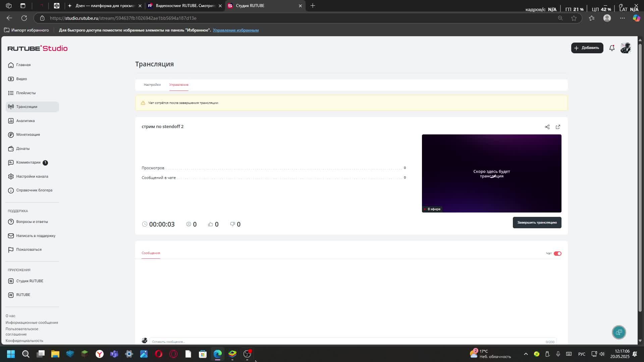Show hidden system tray icons chevron
This screenshot has width=644, height=362.
[526, 354]
